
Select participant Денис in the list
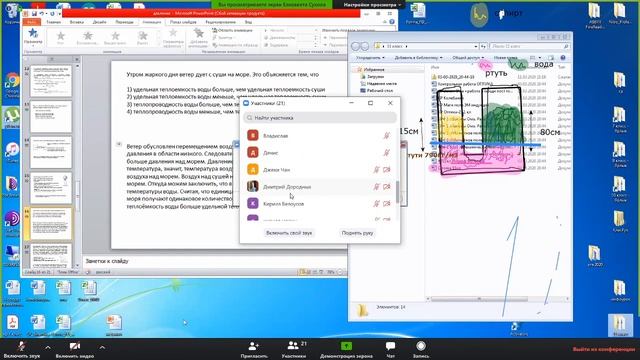[x=320, y=153]
